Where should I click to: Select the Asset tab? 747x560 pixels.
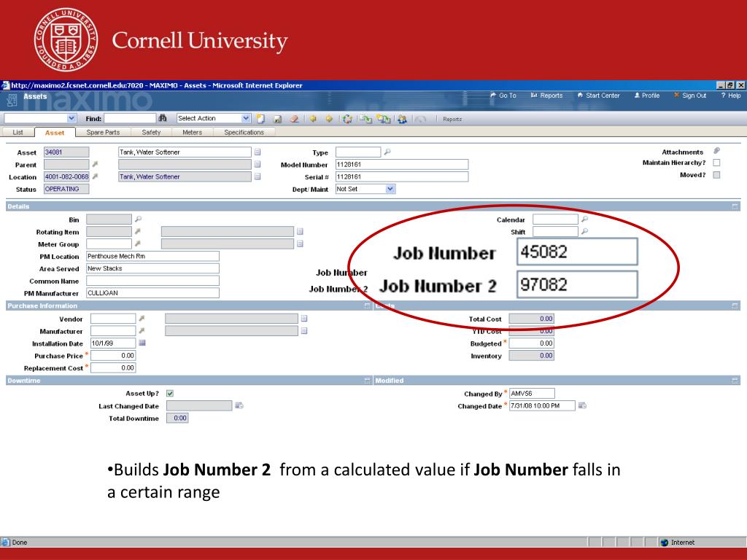[55, 133]
